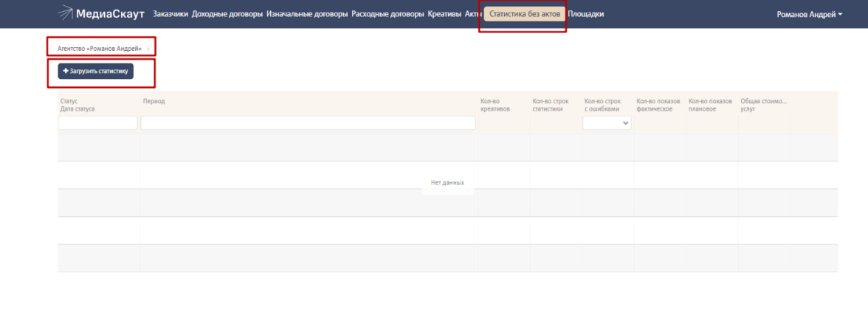Click the Общая стоимость услуг header
The height and width of the screenshot is (329, 868).
click(x=763, y=105)
